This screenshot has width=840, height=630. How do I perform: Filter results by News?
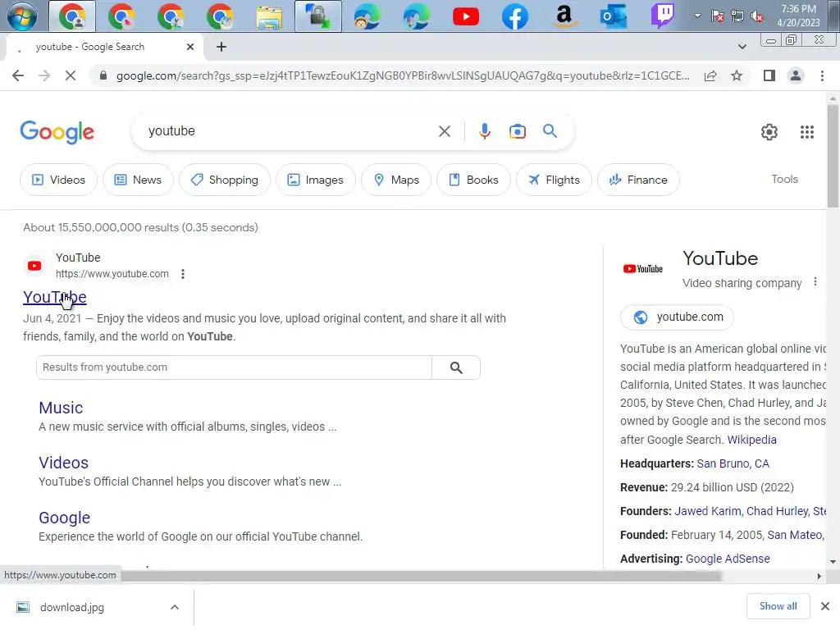(x=138, y=180)
